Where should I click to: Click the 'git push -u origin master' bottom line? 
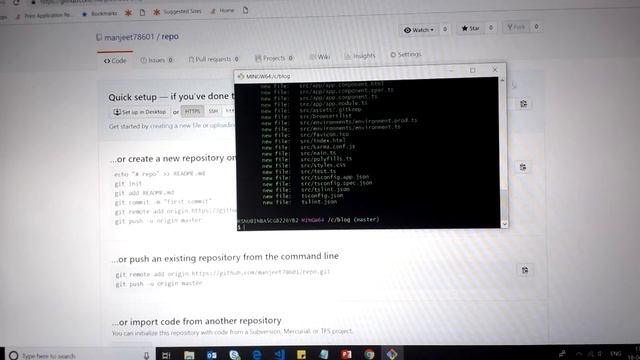pyautogui.click(x=159, y=284)
